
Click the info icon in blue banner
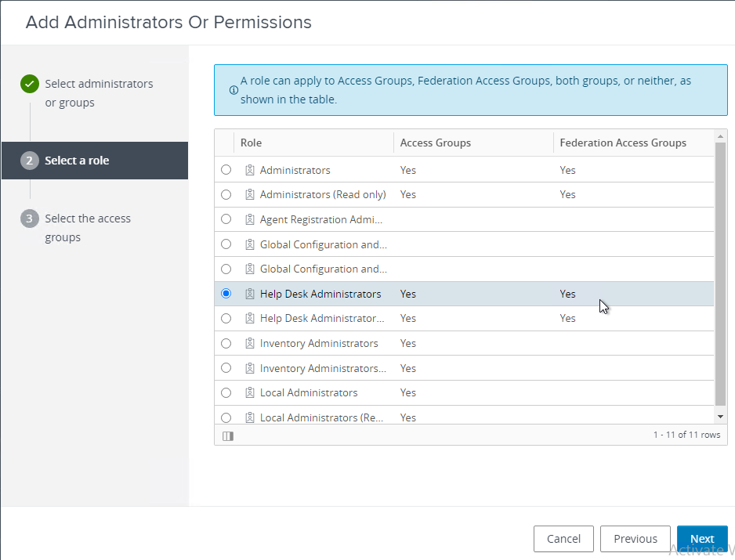pyautogui.click(x=234, y=90)
